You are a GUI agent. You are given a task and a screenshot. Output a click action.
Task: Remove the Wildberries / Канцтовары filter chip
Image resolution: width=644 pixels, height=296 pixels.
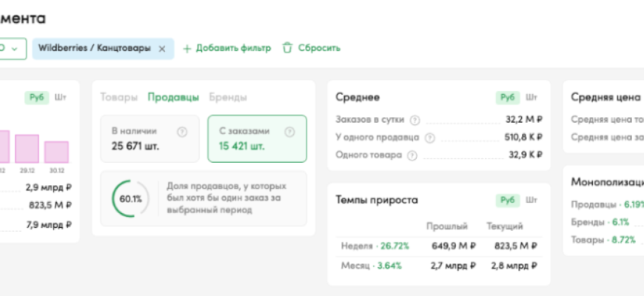pos(162,49)
